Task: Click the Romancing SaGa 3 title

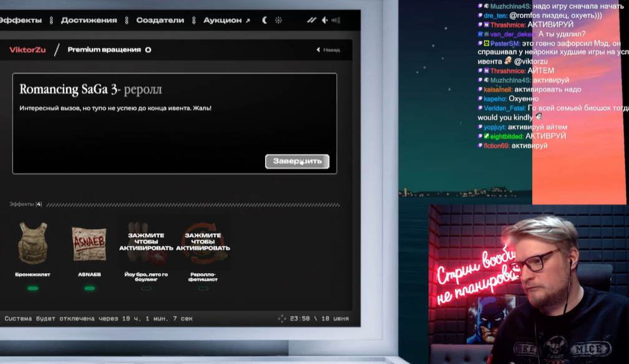Action: (70, 89)
